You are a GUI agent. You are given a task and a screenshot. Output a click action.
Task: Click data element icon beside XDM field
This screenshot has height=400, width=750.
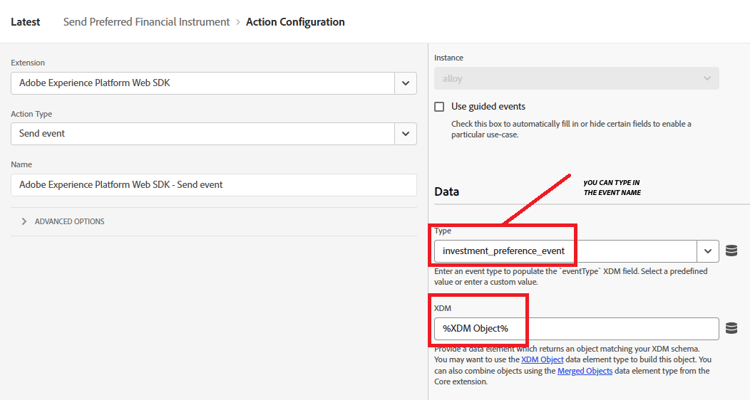point(731,328)
